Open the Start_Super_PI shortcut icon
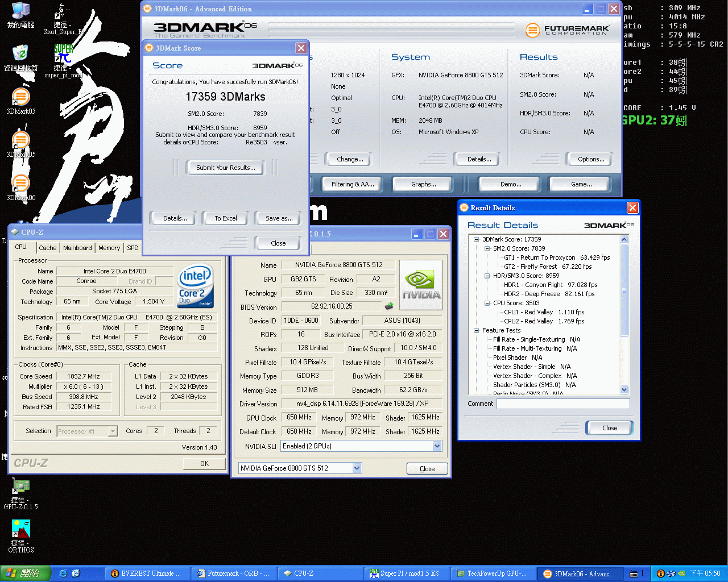Viewport: 728px width, 582px height. 63,19
